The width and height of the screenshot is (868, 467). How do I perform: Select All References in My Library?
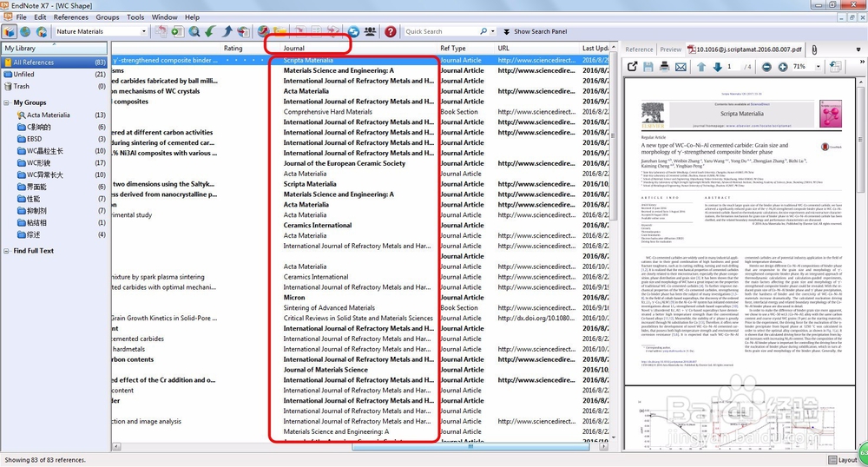click(x=55, y=62)
